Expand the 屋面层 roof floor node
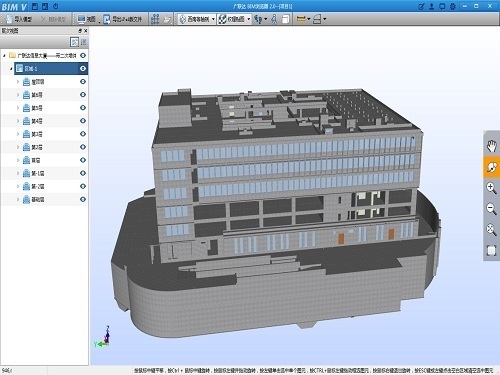Image resolution: width=500 pixels, height=375 pixels. tap(18, 82)
